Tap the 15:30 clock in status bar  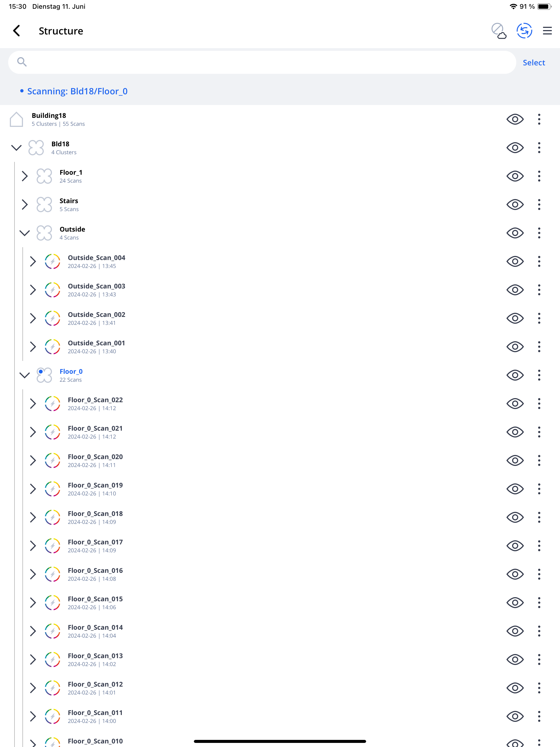coord(17,6)
